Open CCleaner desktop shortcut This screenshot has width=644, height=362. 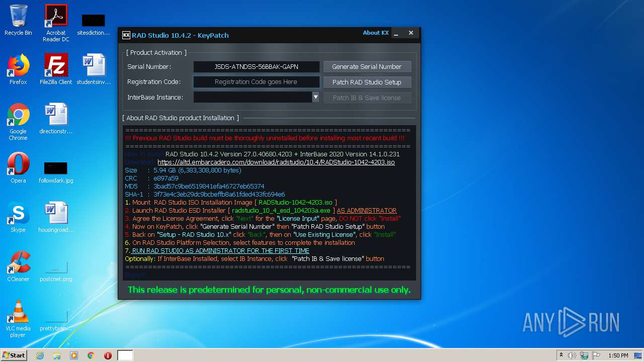click(x=18, y=266)
